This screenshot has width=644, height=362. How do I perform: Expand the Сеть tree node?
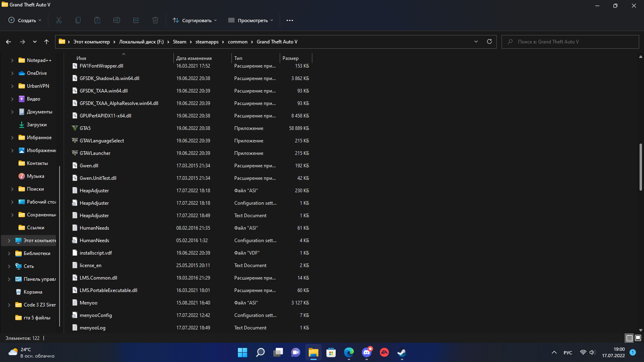coord(9,266)
